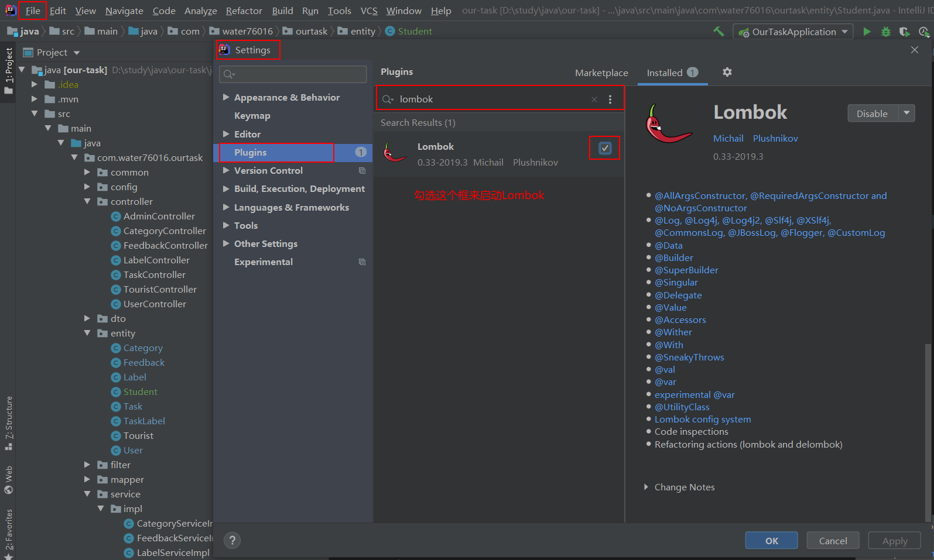The width and height of the screenshot is (934, 560).
Task: Clear the lombok plugin search text
Action: coord(594,99)
